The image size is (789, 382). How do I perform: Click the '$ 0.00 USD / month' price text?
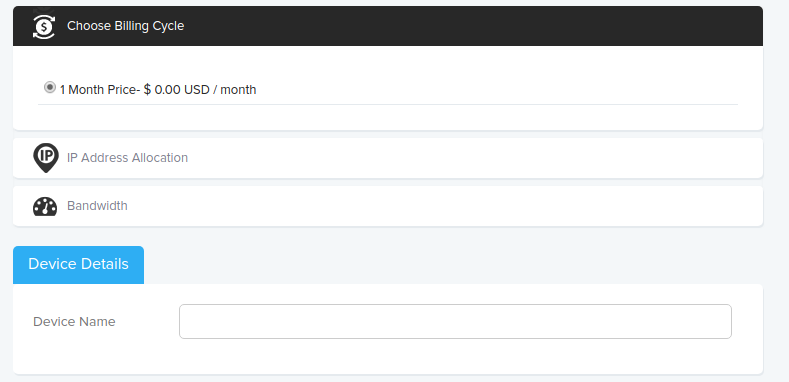(200, 90)
